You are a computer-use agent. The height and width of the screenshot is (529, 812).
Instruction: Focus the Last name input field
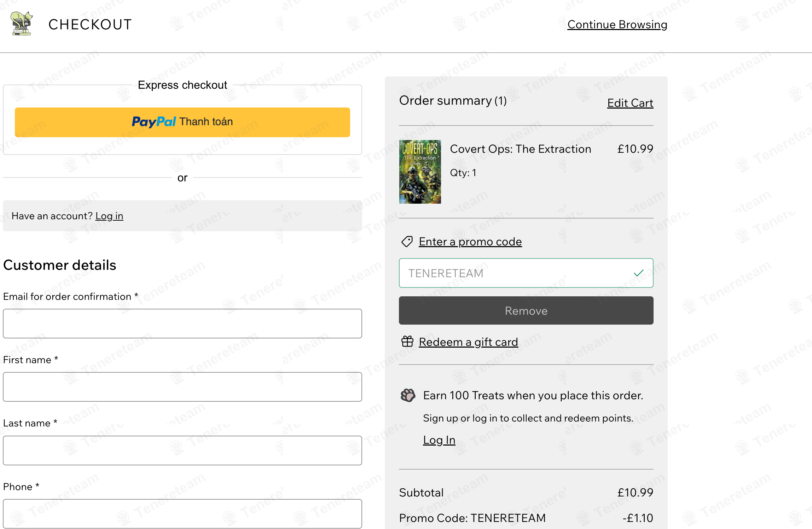tap(182, 450)
